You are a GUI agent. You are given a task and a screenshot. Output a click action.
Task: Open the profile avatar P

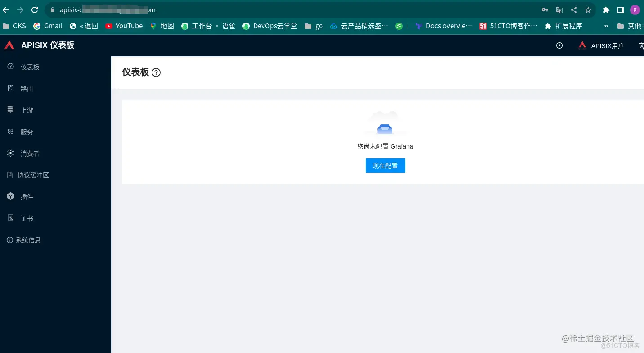635,10
